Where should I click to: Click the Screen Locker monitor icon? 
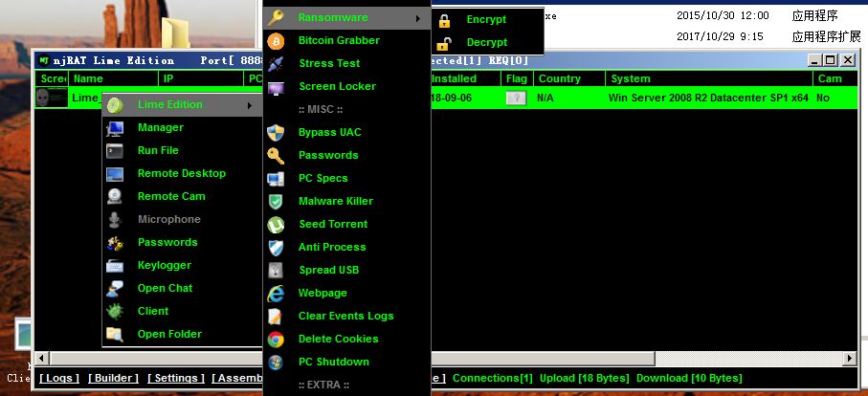[x=276, y=87]
